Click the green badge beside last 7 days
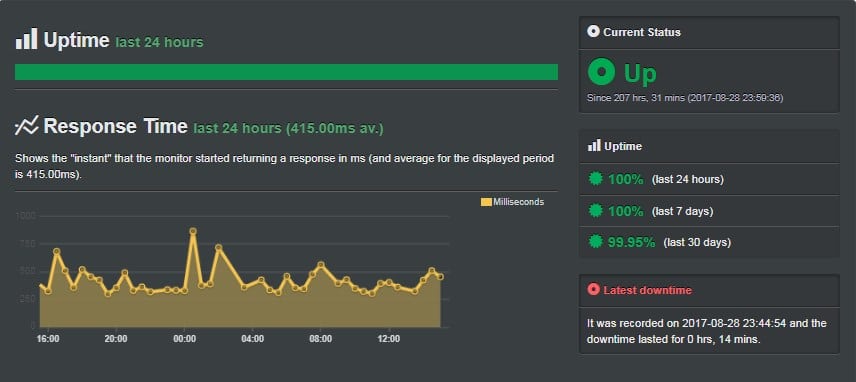Viewport: 856px width, 382px height. (596, 210)
